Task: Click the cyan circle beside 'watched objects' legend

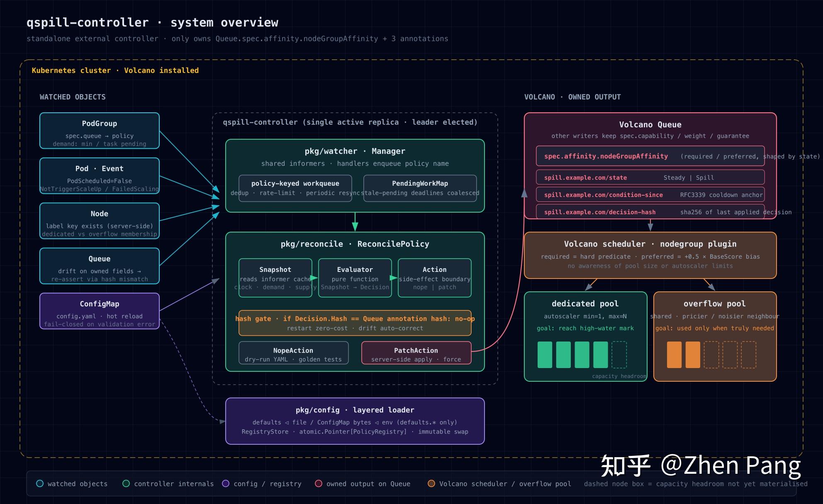Action: coord(40,483)
